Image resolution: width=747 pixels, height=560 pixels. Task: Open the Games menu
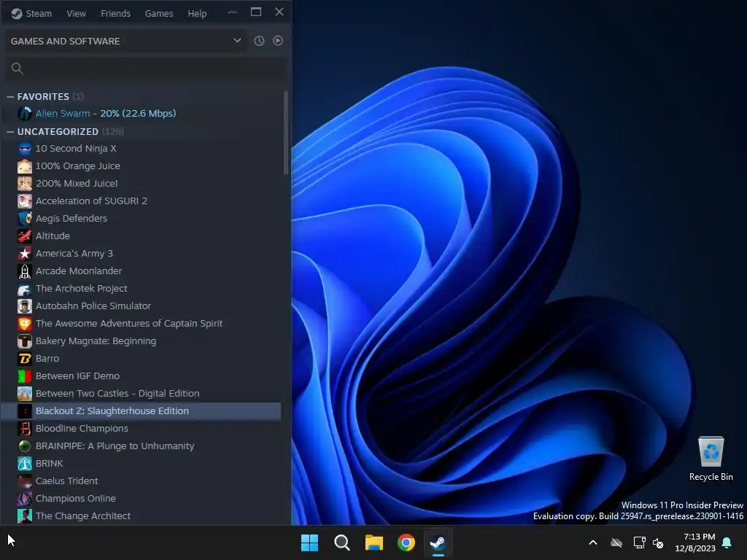click(159, 13)
